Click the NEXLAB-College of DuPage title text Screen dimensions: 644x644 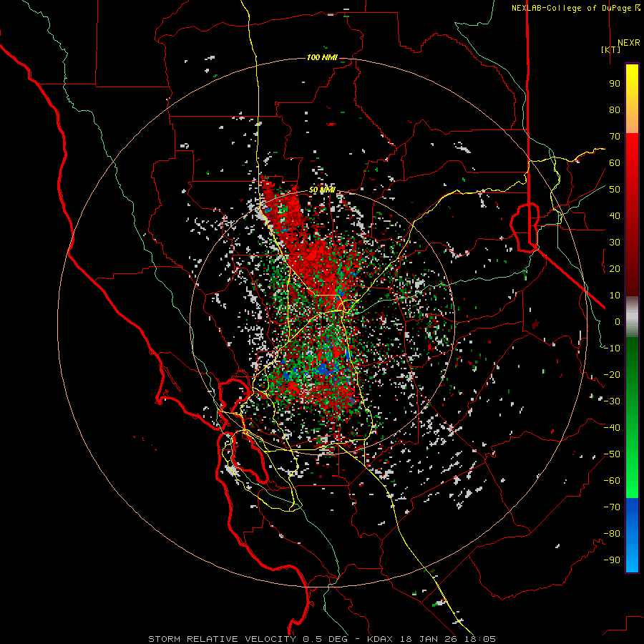(575, 8)
